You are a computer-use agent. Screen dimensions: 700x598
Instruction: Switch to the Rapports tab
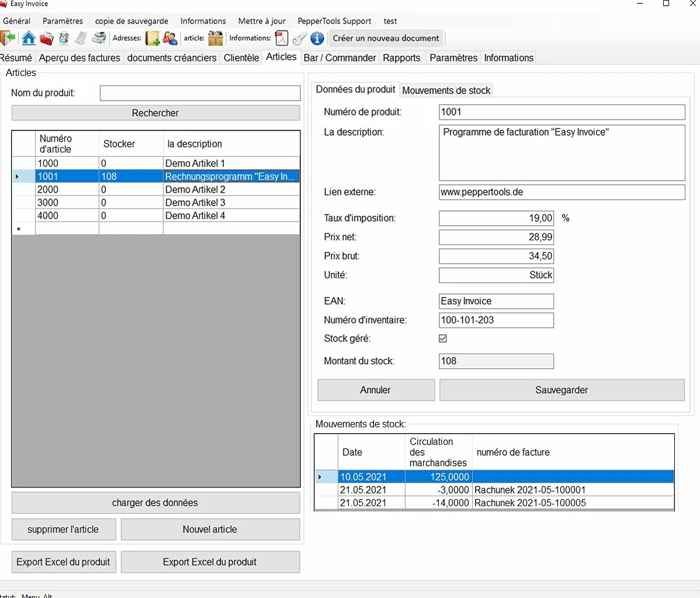pyautogui.click(x=402, y=58)
